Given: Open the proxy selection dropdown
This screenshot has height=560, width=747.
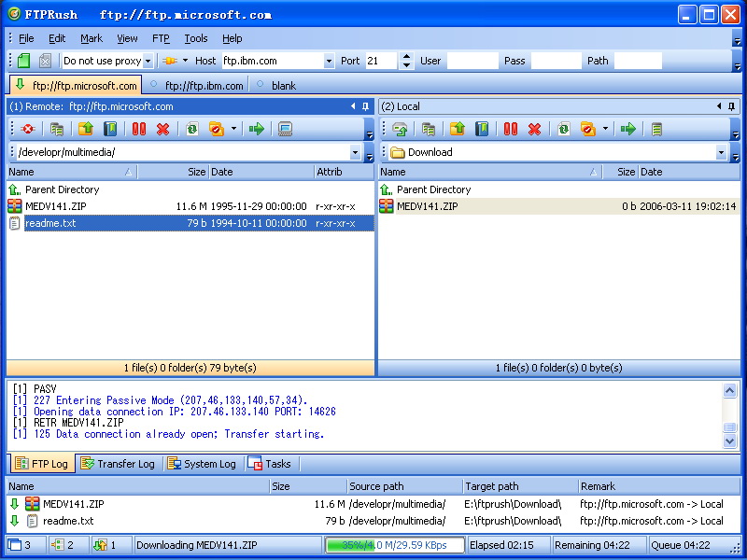Looking at the screenshot, I should 148,61.
